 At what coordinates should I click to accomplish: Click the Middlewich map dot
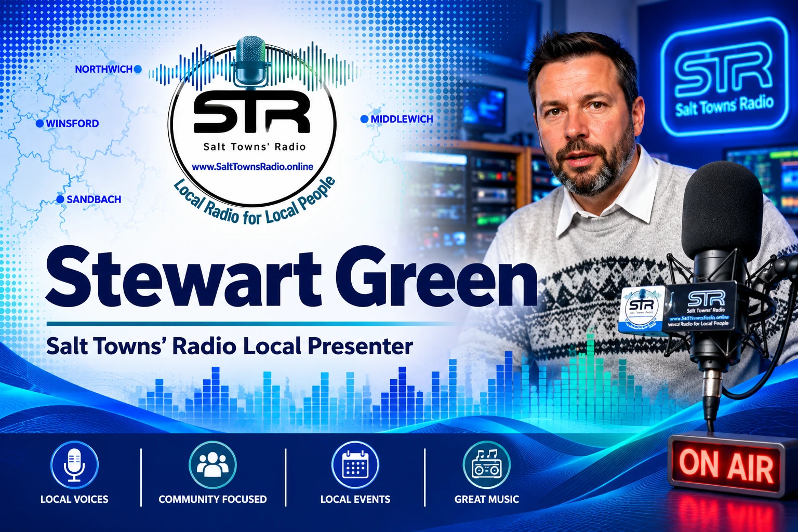(364, 119)
